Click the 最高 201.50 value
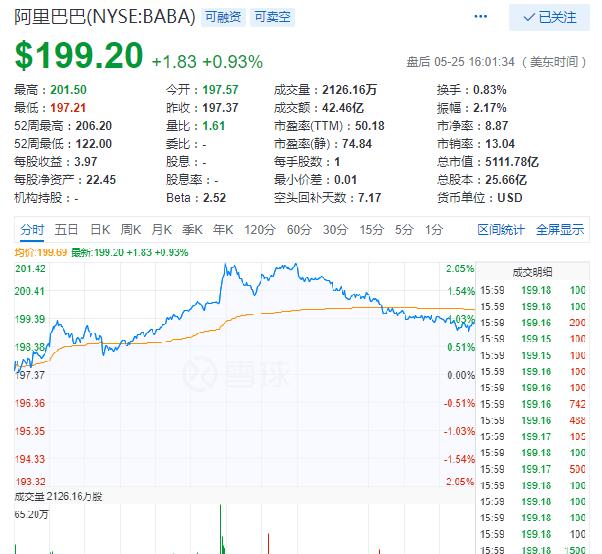This screenshot has width=602, height=554. click(68, 90)
